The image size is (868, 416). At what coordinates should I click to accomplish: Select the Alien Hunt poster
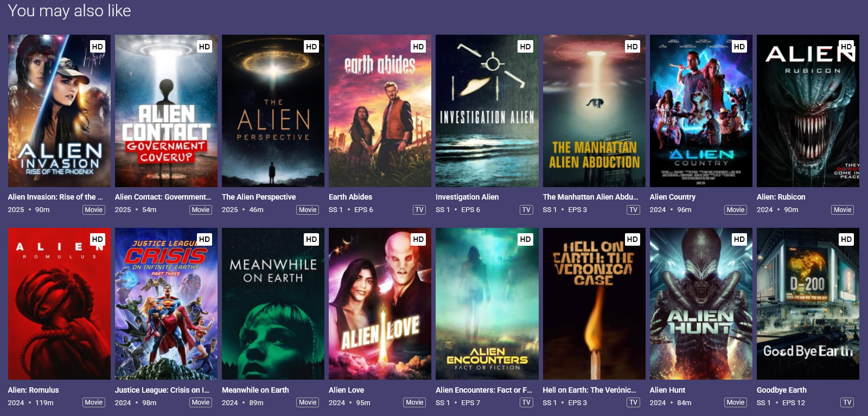pos(701,304)
